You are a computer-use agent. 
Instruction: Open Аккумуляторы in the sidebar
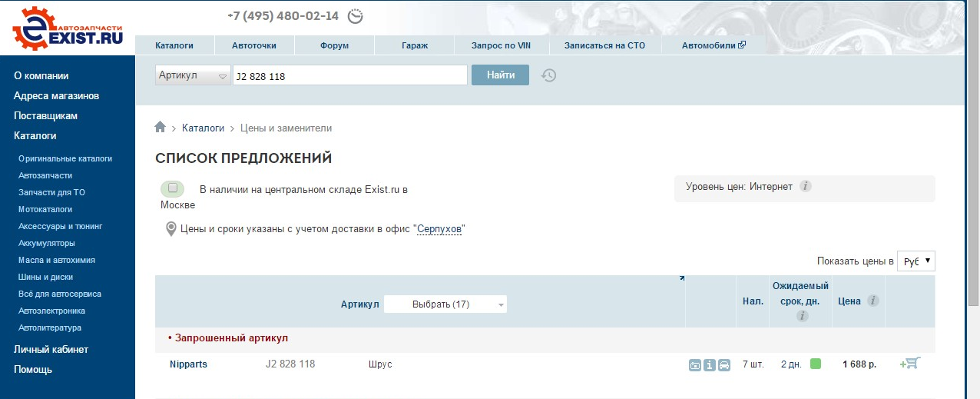pos(47,243)
